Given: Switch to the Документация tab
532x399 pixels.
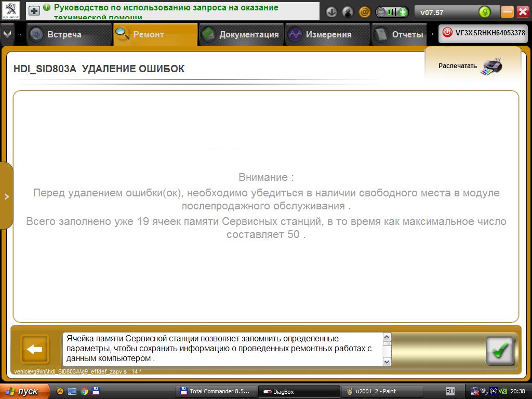Looking at the screenshot, I should click(241, 34).
